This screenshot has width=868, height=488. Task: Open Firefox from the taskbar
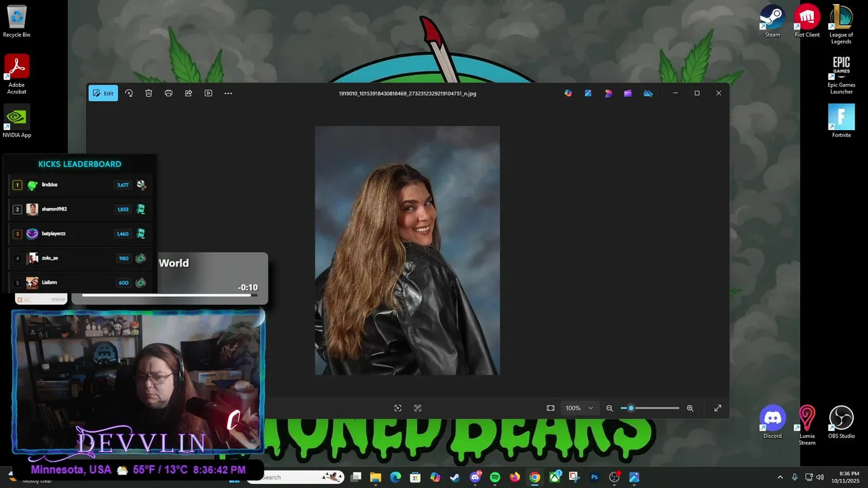coord(515,477)
